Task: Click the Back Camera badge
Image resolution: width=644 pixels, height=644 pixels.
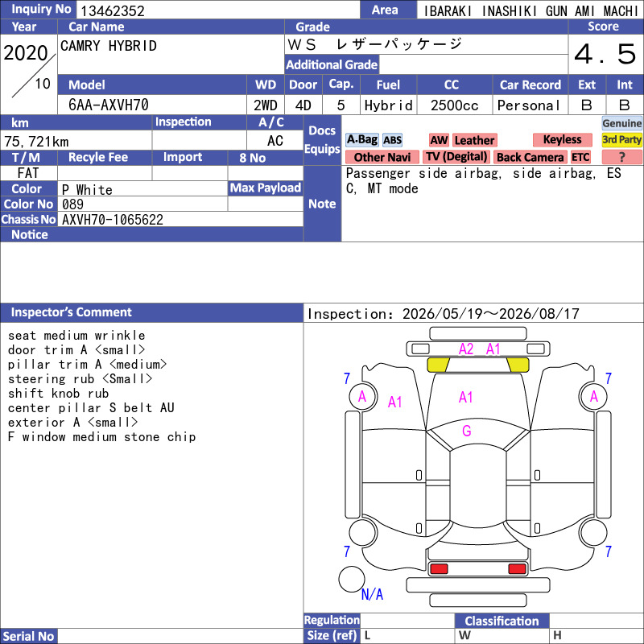Action: 530,157
